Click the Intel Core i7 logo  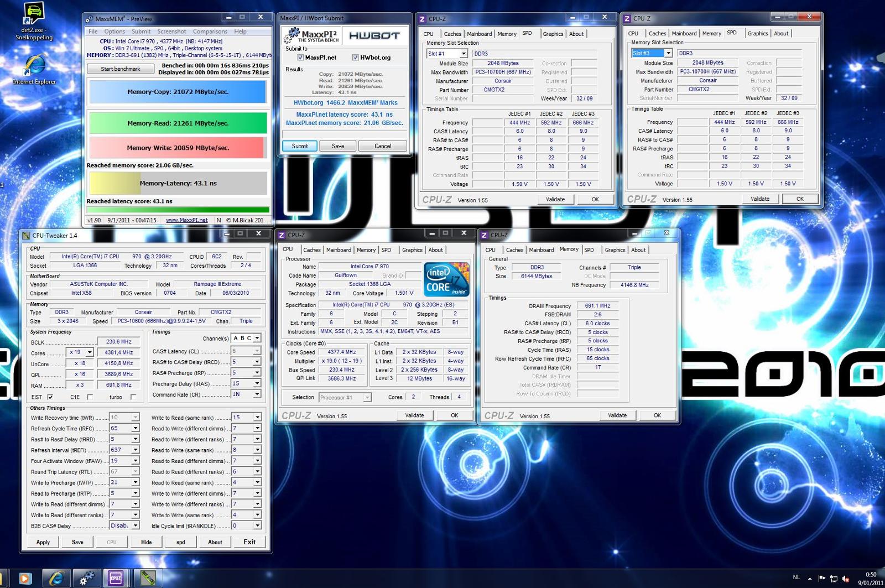tap(446, 279)
